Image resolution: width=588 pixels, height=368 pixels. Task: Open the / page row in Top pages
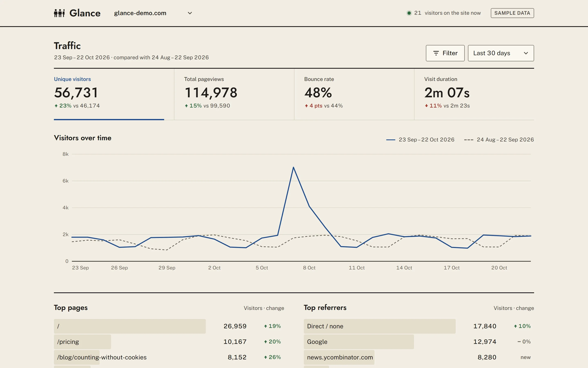[169, 326]
